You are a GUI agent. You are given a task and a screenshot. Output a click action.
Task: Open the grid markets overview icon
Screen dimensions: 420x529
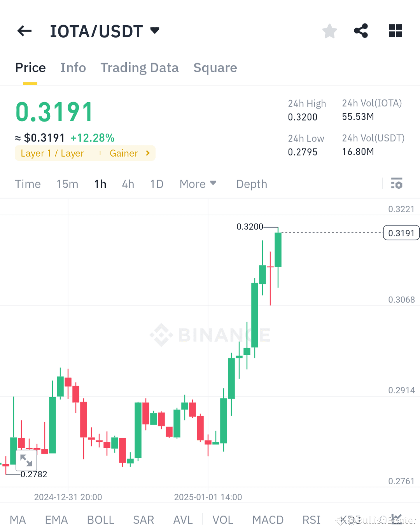pyautogui.click(x=395, y=31)
